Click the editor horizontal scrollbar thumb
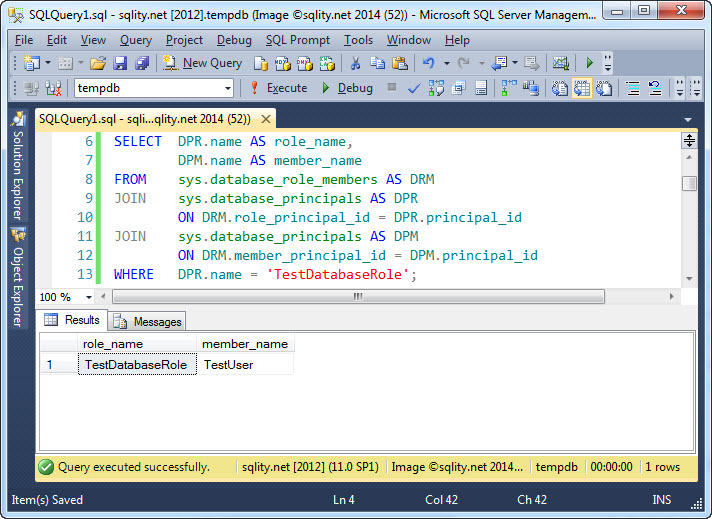The width and height of the screenshot is (712, 519). click(358, 297)
